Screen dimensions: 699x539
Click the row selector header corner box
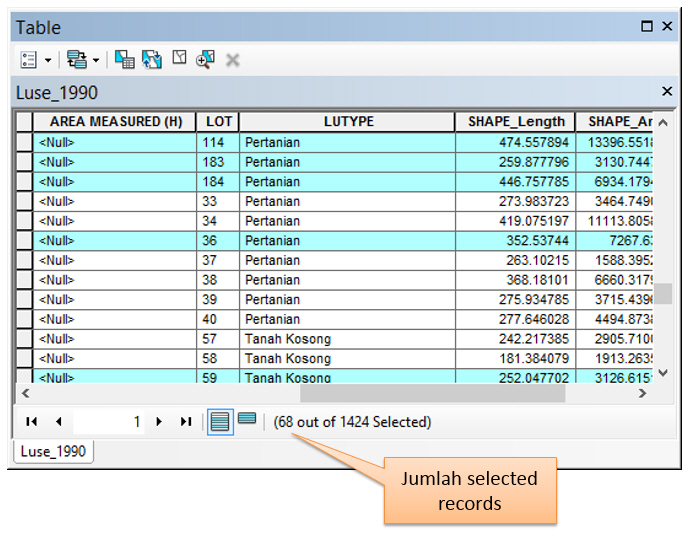click(x=25, y=122)
